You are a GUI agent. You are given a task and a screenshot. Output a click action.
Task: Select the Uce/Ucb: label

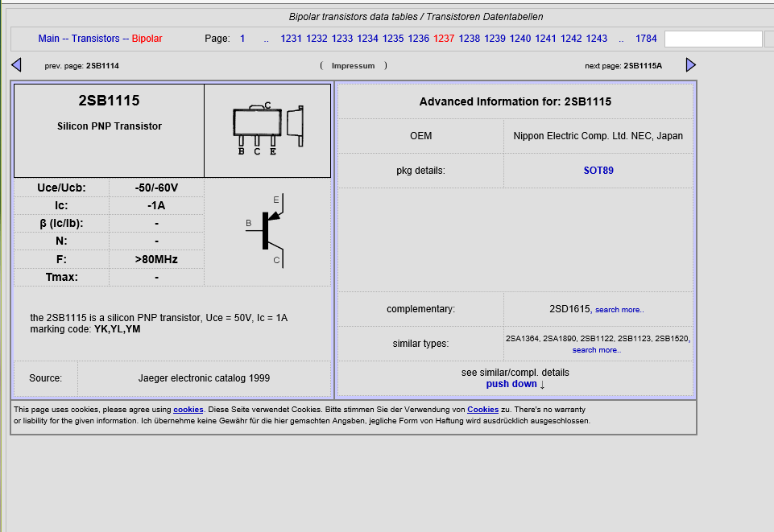[x=61, y=188]
